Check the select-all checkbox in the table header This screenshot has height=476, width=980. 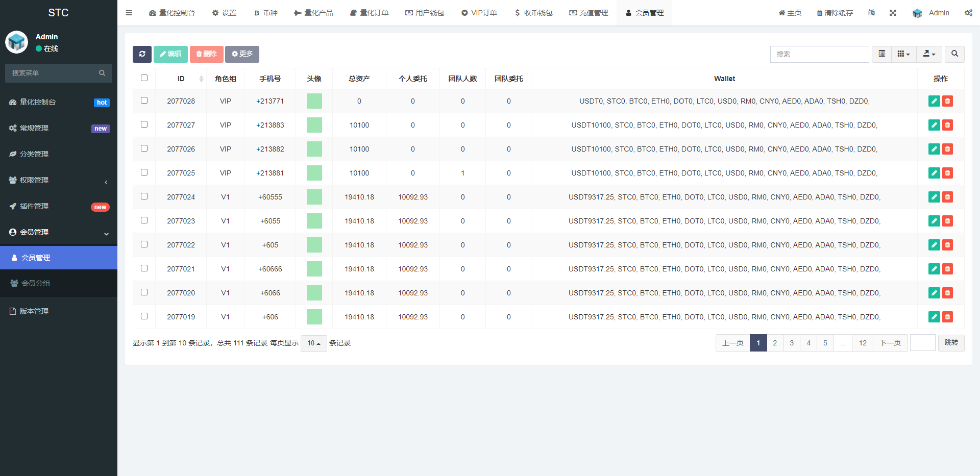[144, 78]
